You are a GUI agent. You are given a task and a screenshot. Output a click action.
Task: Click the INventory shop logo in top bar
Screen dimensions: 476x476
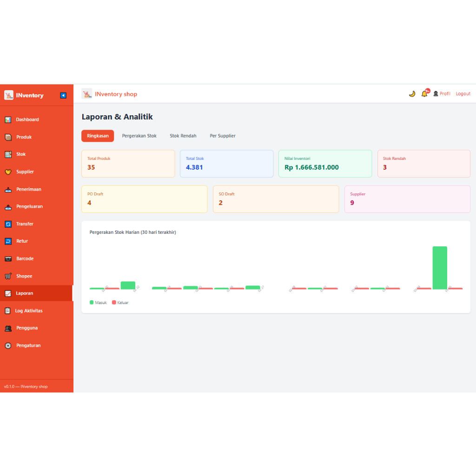tap(87, 94)
